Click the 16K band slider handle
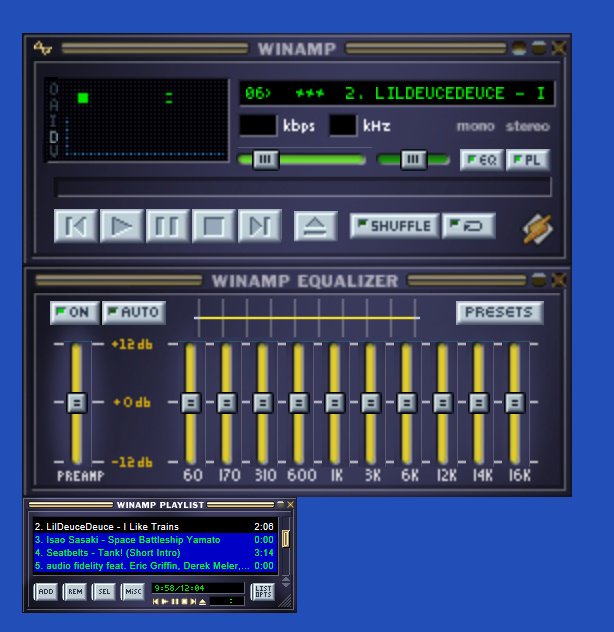The height and width of the screenshot is (632, 614). pos(515,403)
